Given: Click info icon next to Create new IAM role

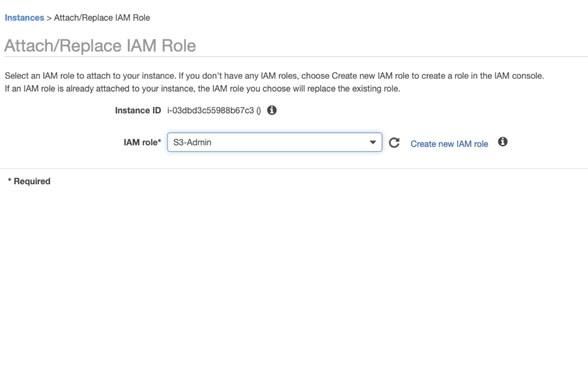Looking at the screenshot, I should pos(503,142).
